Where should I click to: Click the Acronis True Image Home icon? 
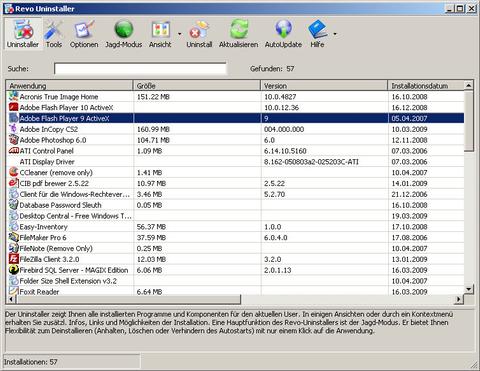pos(14,96)
